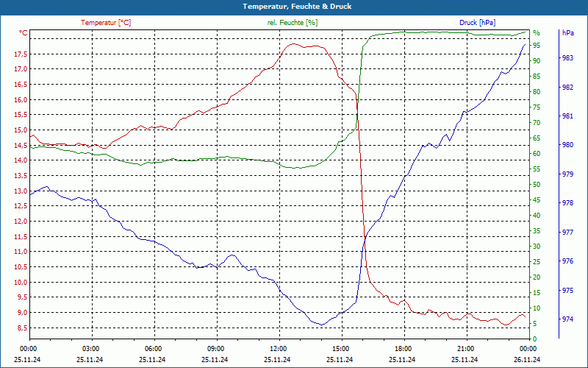
Task: Click the "13,0" temperature axis value
Action: coord(21,191)
